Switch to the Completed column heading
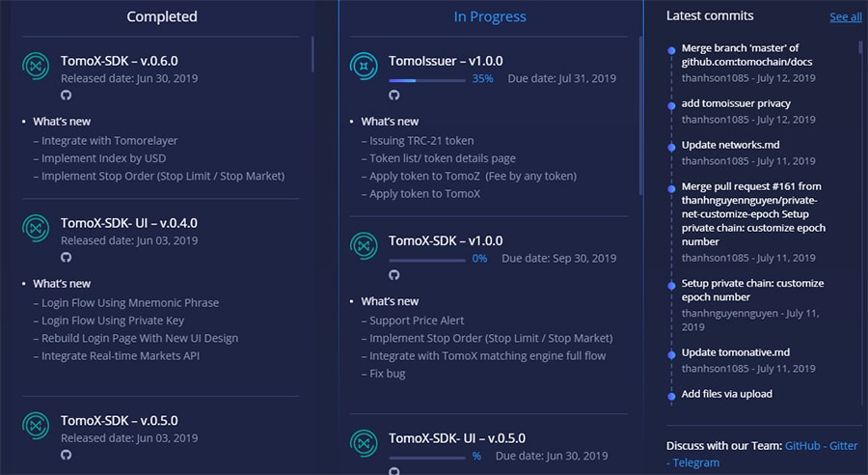This screenshot has width=868, height=475. pyautogui.click(x=162, y=16)
